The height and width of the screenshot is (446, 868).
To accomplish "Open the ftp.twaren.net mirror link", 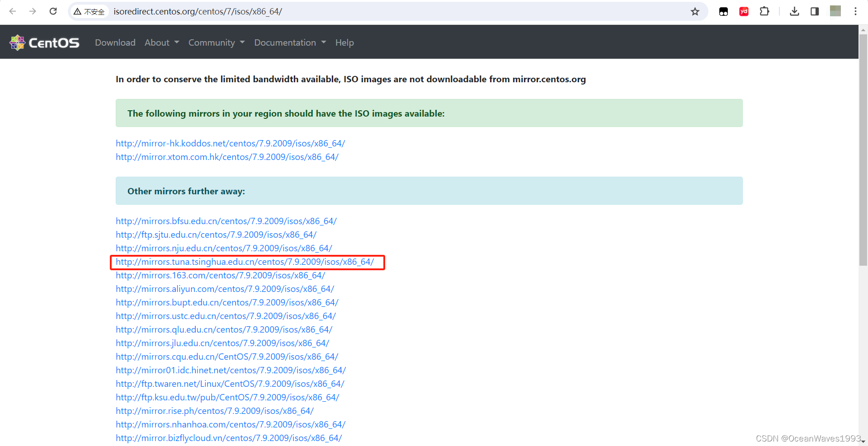I will click(x=230, y=384).
